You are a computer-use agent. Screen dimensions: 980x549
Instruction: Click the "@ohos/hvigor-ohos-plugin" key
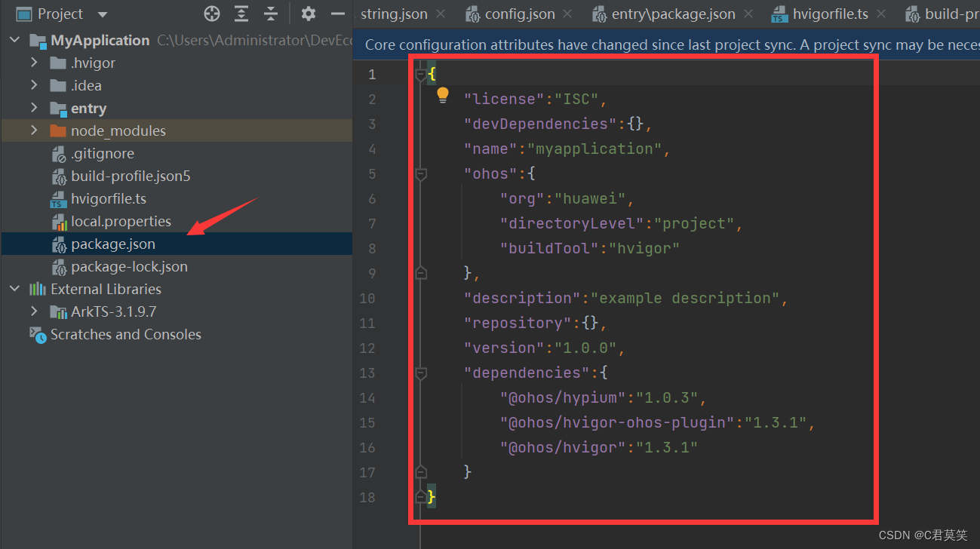point(617,422)
